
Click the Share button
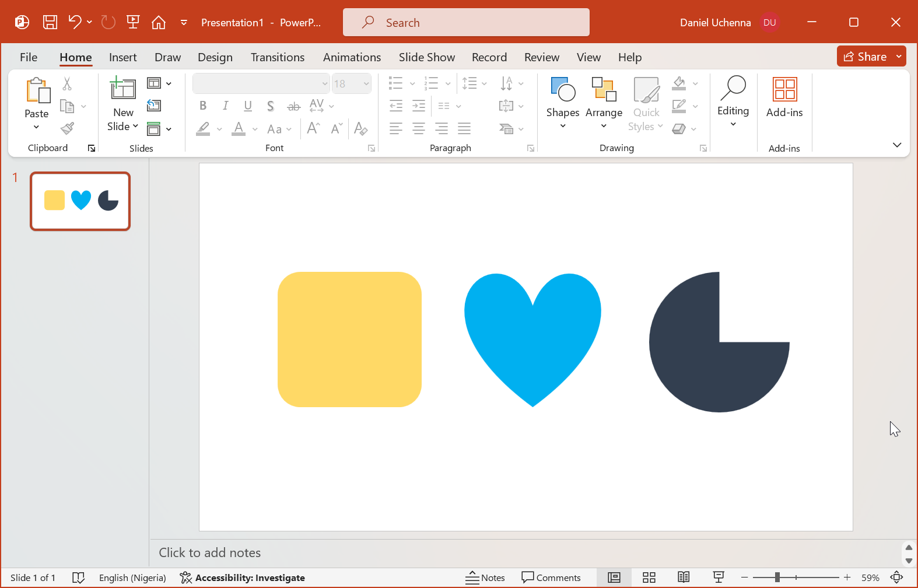click(x=866, y=57)
